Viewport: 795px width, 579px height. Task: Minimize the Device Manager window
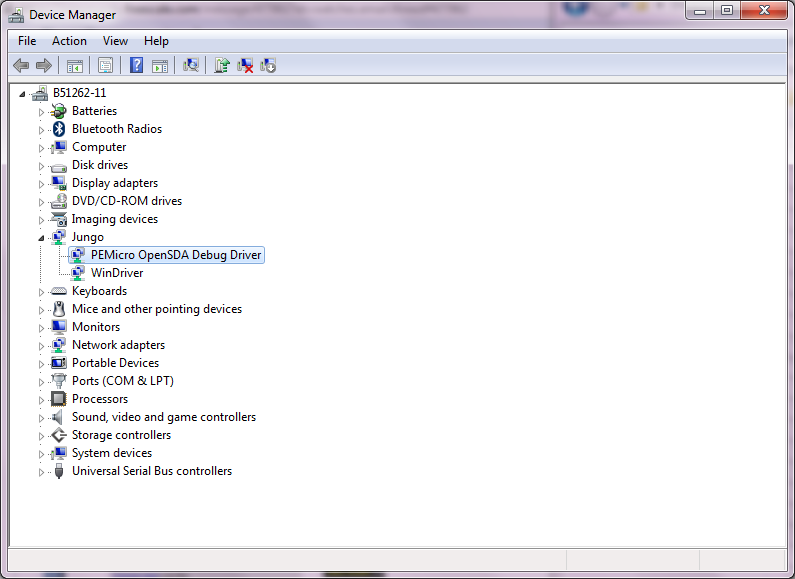[x=700, y=11]
